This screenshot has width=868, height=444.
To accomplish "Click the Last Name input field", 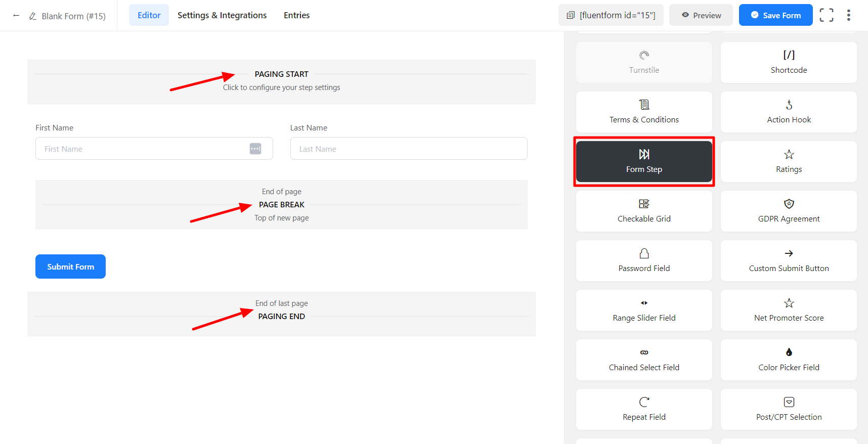I will tap(408, 149).
